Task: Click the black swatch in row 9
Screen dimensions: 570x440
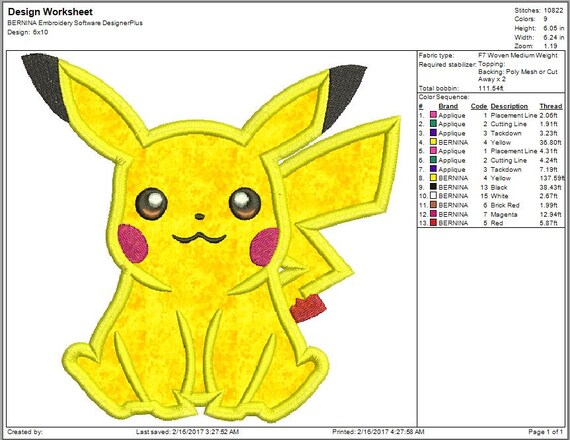Action: coord(433,187)
